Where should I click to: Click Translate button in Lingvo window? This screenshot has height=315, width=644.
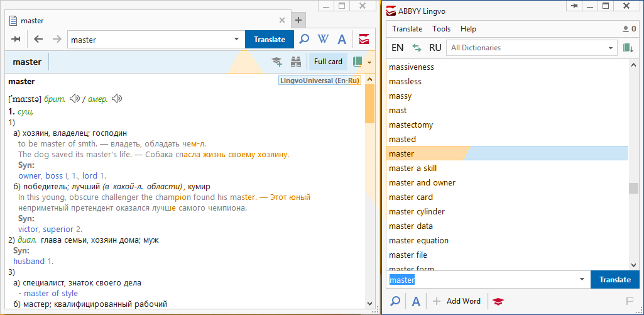click(615, 280)
